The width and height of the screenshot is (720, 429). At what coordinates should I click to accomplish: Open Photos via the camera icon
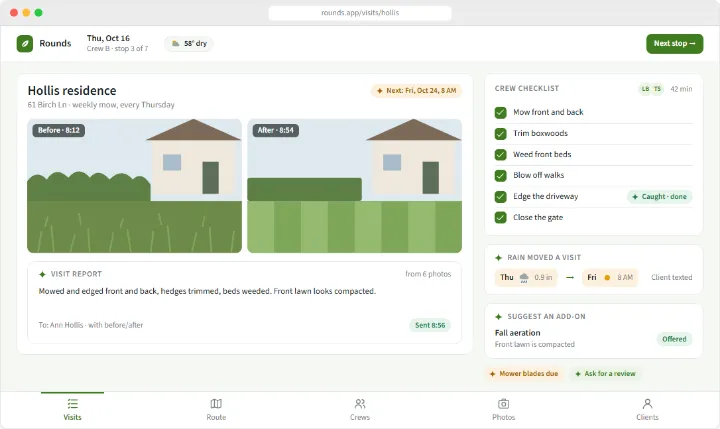tap(504, 404)
